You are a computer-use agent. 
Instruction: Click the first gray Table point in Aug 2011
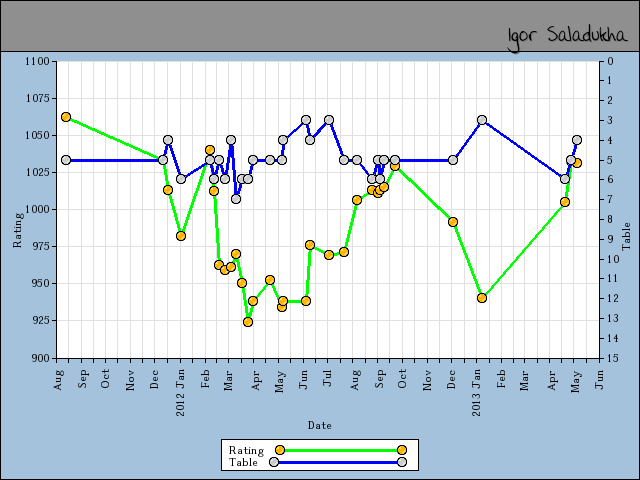tap(66, 160)
